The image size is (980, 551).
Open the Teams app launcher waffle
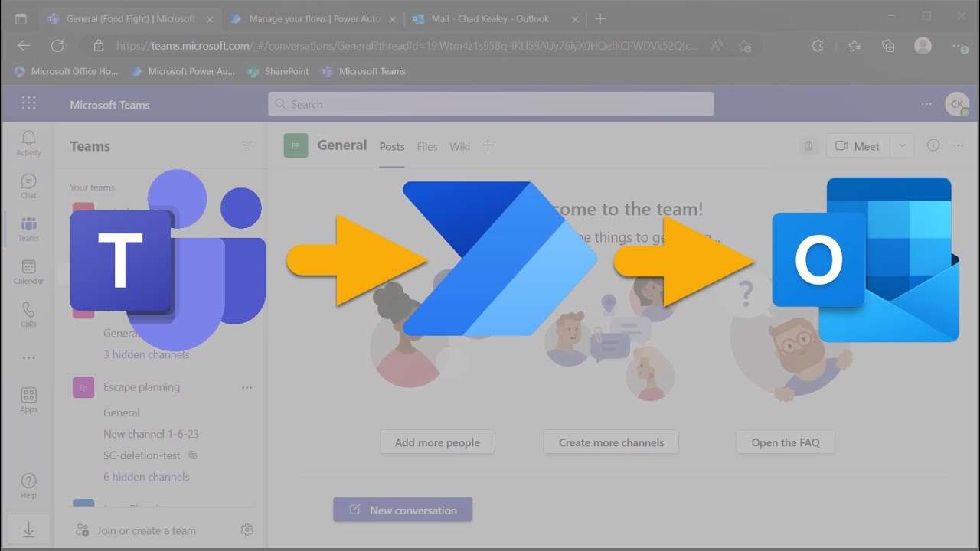[x=28, y=103]
